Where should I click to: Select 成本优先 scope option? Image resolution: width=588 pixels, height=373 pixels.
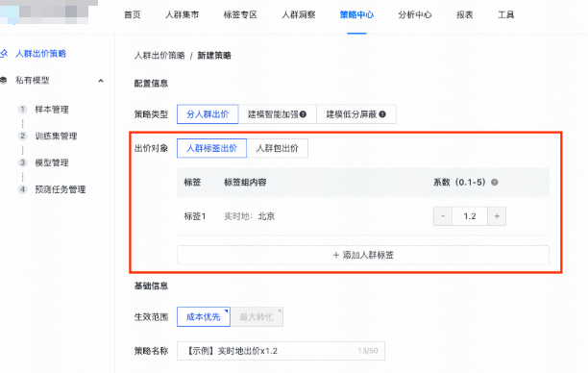tap(204, 316)
